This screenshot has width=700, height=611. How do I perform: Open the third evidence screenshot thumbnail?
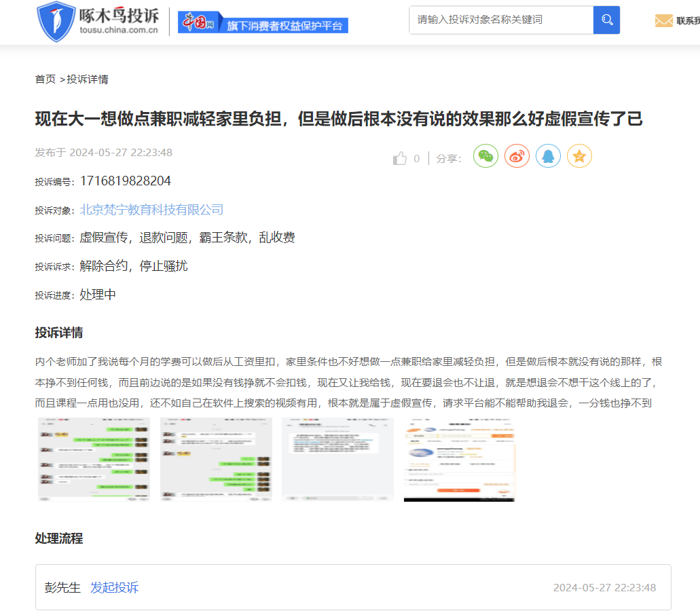tap(337, 460)
